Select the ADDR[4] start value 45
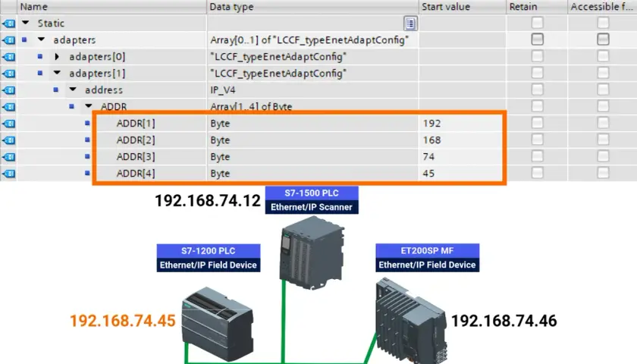Image resolution: width=637 pixels, height=364 pixels. pyautogui.click(x=462, y=173)
